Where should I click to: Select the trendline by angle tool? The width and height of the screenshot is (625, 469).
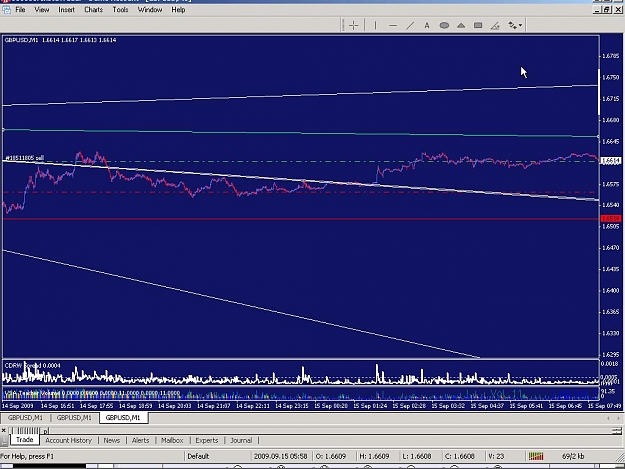click(x=495, y=26)
